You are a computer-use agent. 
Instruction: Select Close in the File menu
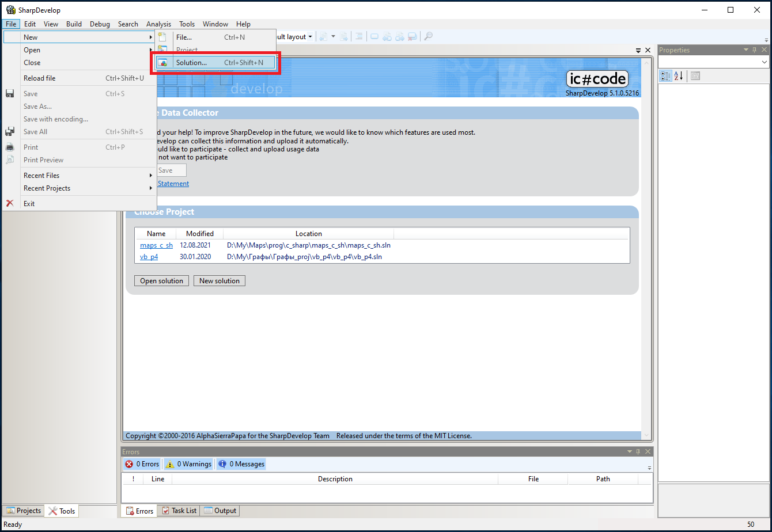80,63
